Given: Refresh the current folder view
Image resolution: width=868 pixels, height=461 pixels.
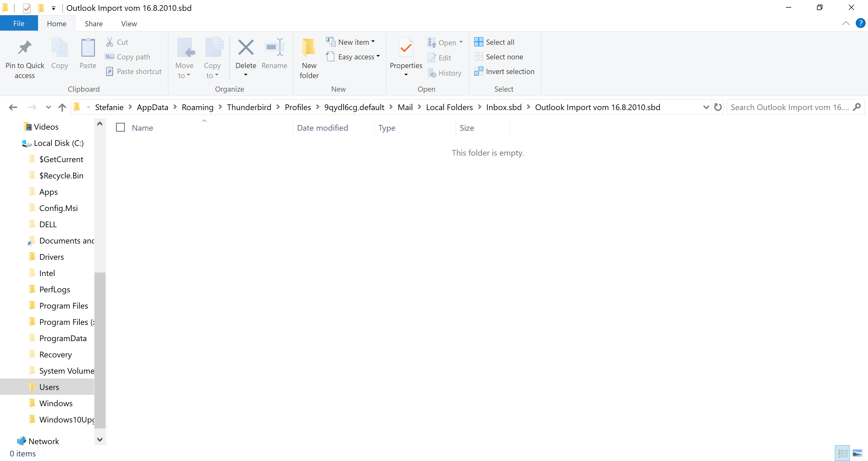Looking at the screenshot, I should [718, 107].
